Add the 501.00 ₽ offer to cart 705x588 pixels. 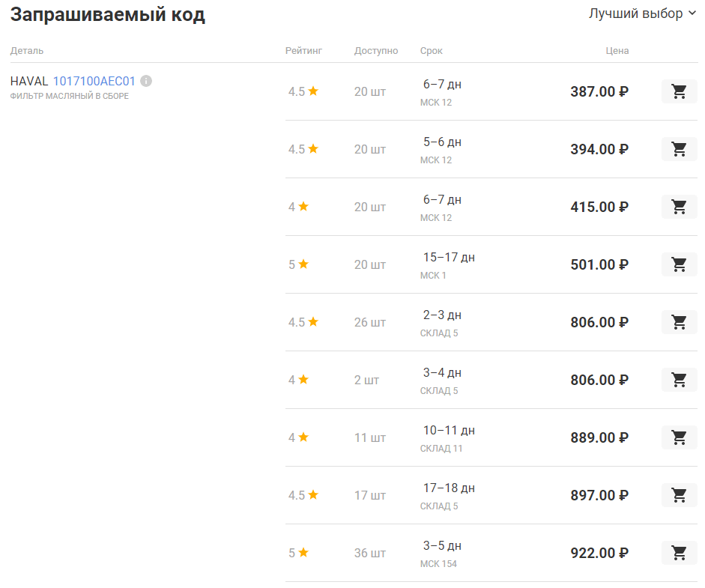point(679,264)
